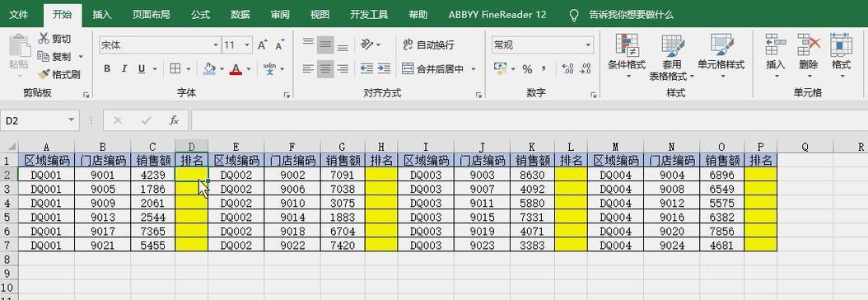Click the Copy (复制) icon
This screenshot has width=868, height=300.
point(44,57)
